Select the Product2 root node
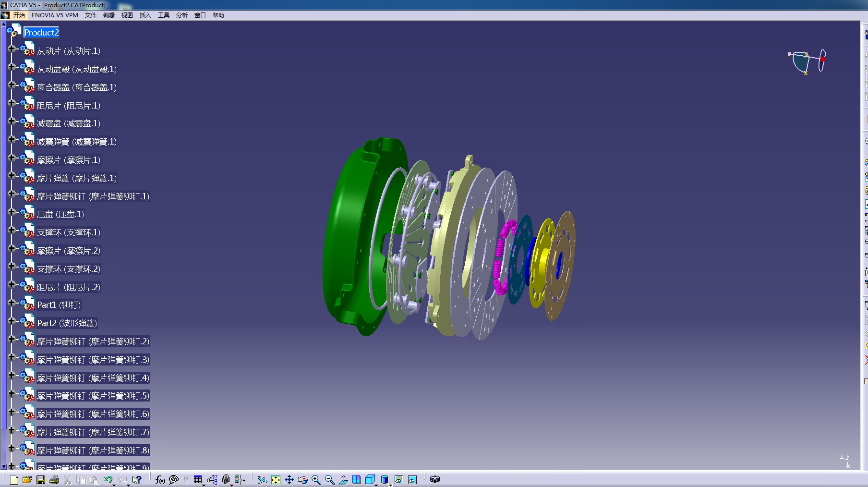This screenshot has width=868, height=487. pyautogui.click(x=41, y=33)
